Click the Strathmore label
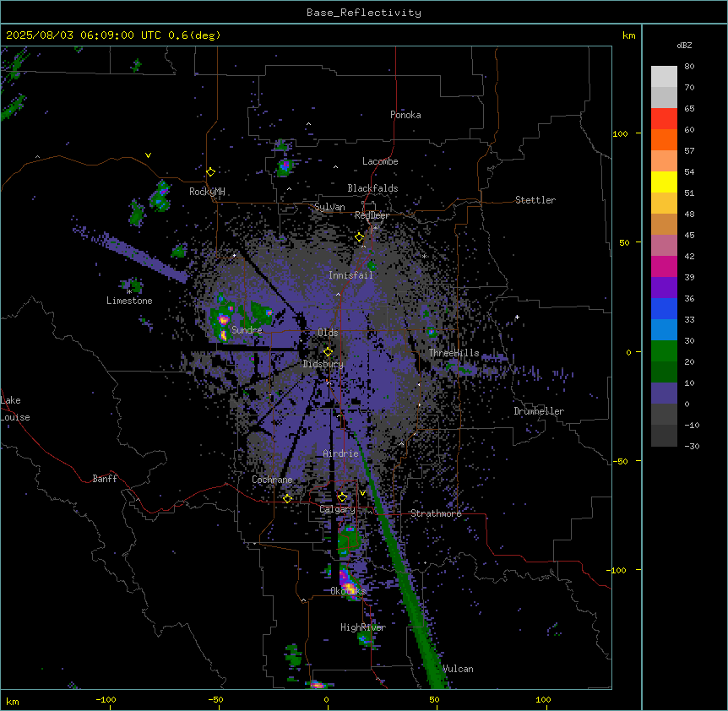728x711 pixels. click(x=436, y=513)
